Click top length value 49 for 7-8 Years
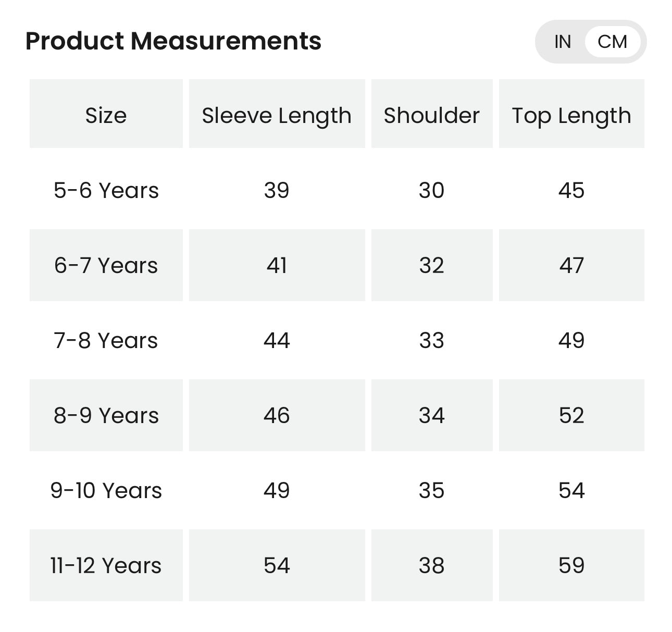The image size is (672, 632). [x=571, y=340]
